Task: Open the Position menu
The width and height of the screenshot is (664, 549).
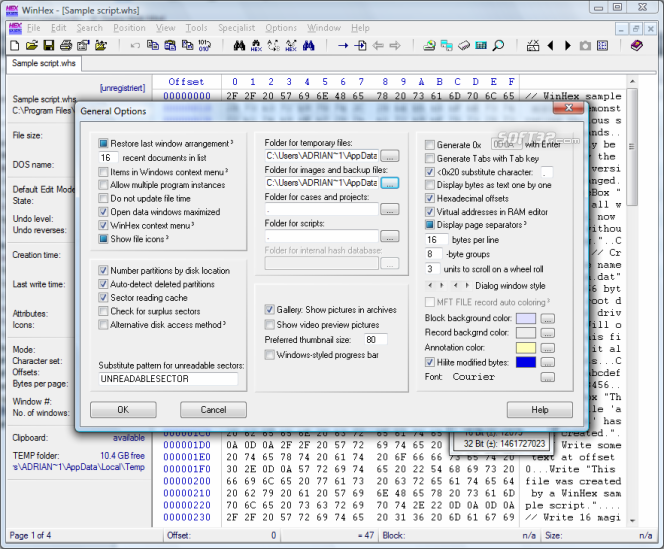Action: pyautogui.click(x=129, y=28)
